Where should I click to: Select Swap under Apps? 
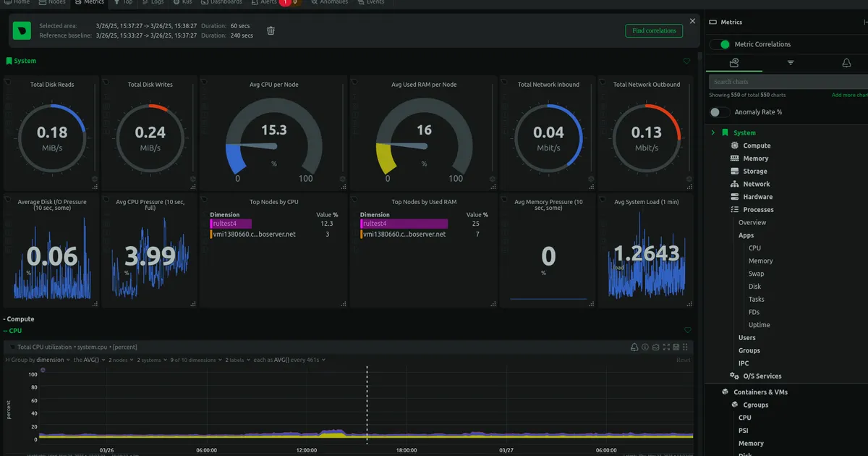pyautogui.click(x=756, y=274)
